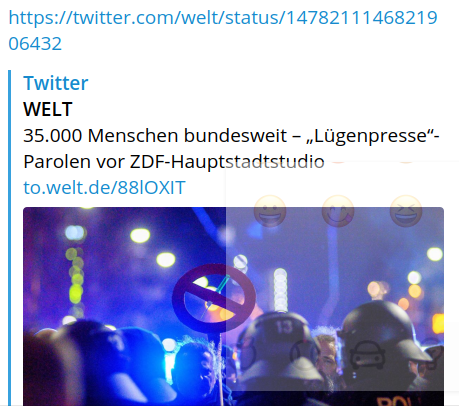Click the "Parolen vor ZDF-Hauptstadtstudio" text line
This screenshot has height=409, width=459.
click(174, 162)
